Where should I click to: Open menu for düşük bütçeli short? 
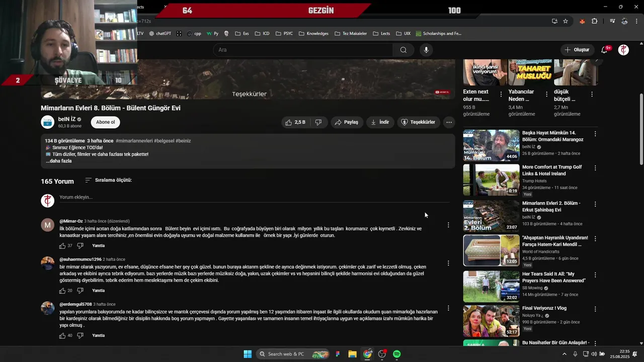(x=592, y=94)
